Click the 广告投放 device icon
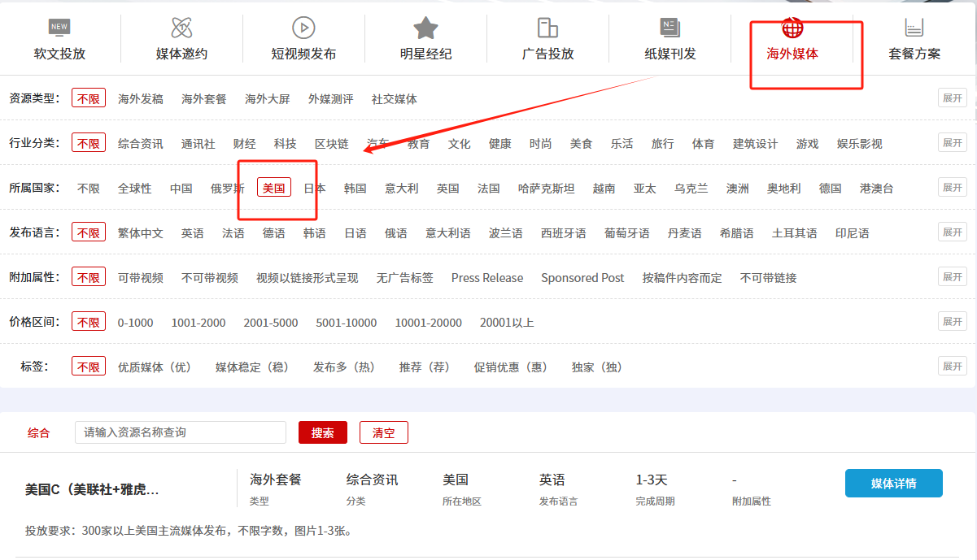Screen dimensions: 977x560 [x=547, y=28]
